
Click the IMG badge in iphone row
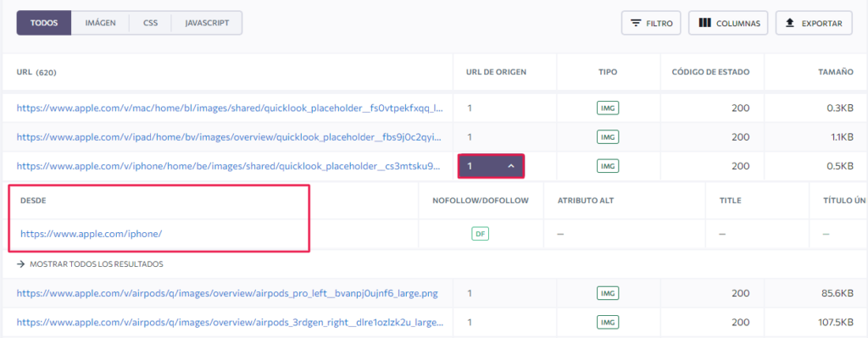[608, 166]
